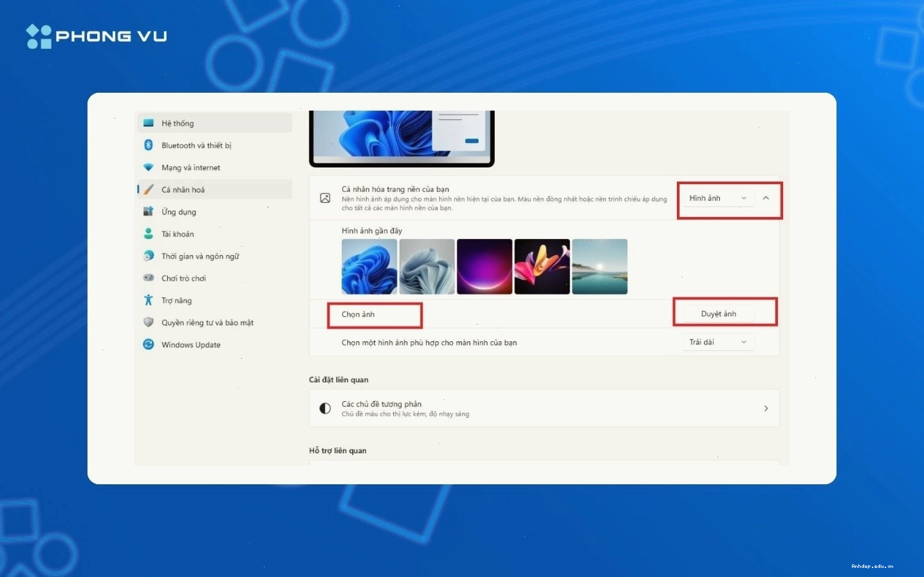Select the blue bloom wallpaper thumbnail
This screenshot has height=577, width=924.
point(369,267)
